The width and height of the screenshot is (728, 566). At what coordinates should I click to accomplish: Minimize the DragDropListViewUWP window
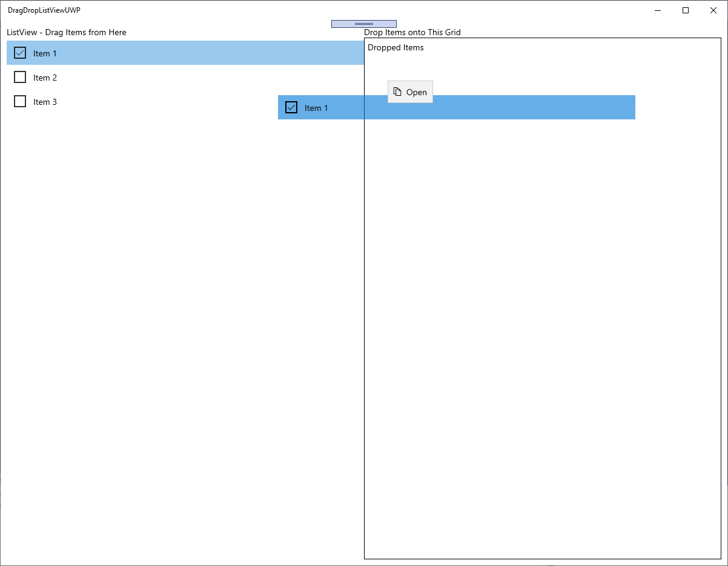click(658, 10)
